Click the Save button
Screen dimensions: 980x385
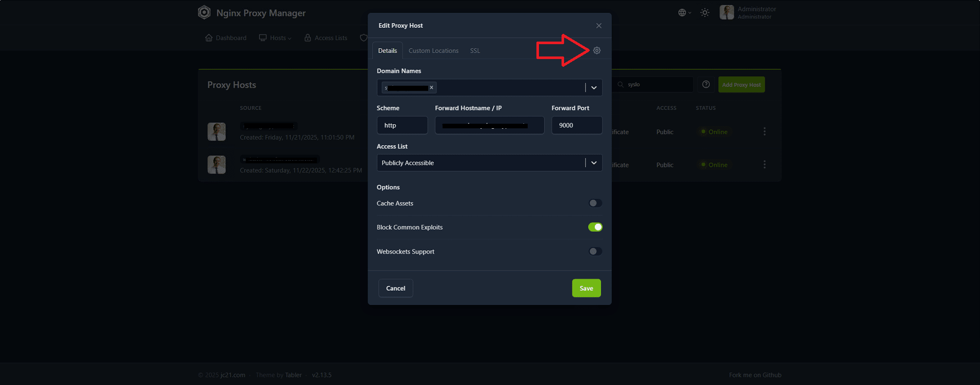pos(586,288)
